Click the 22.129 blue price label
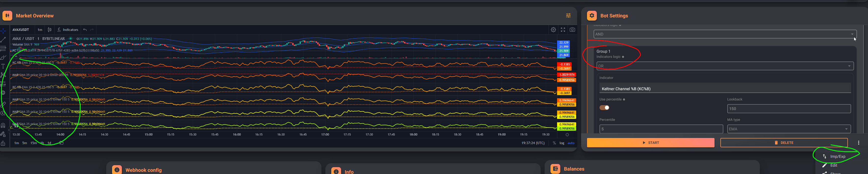 point(564,43)
